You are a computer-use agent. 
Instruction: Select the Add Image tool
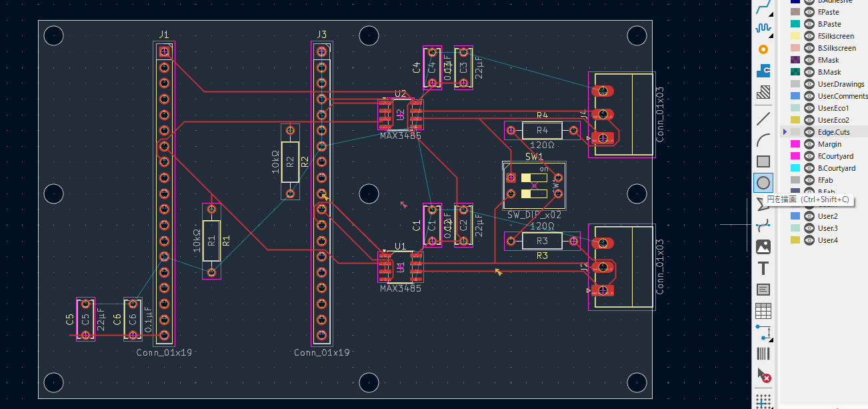click(763, 247)
